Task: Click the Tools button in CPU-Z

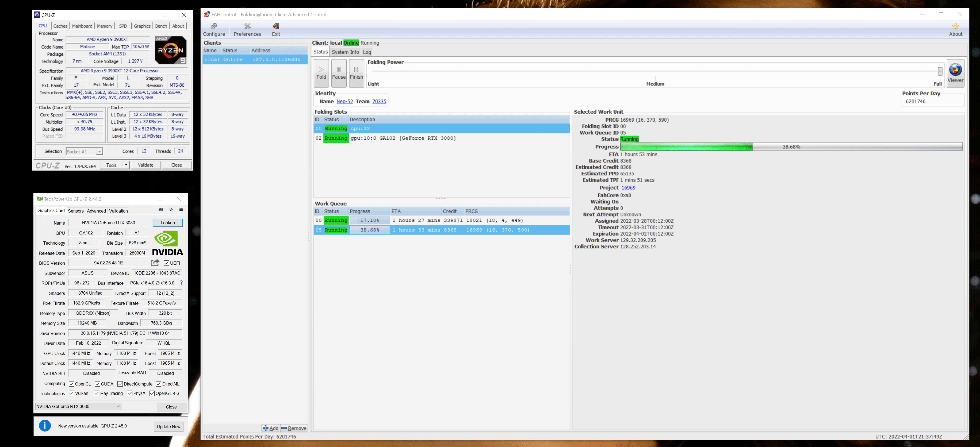Action: [x=112, y=165]
